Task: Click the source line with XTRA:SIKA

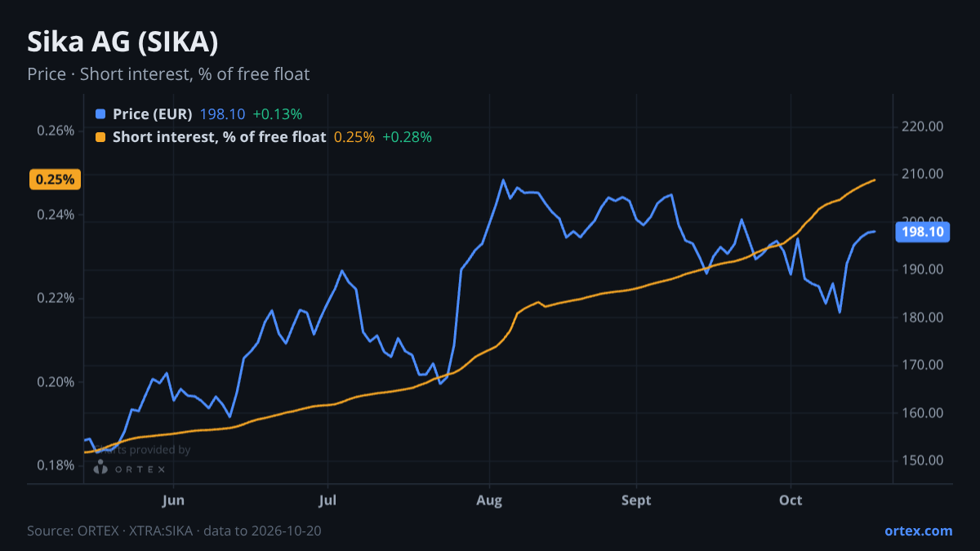Action: click(x=174, y=531)
